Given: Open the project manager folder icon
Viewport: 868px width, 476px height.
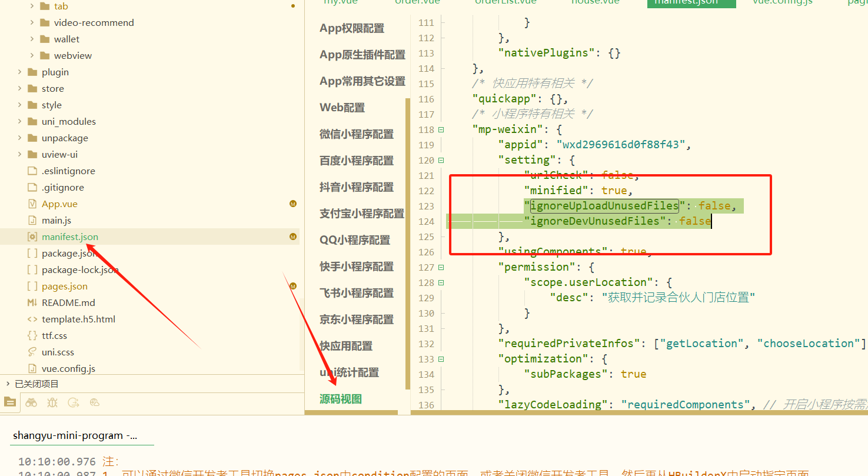Looking at the screenshot, I should (9, 402).
